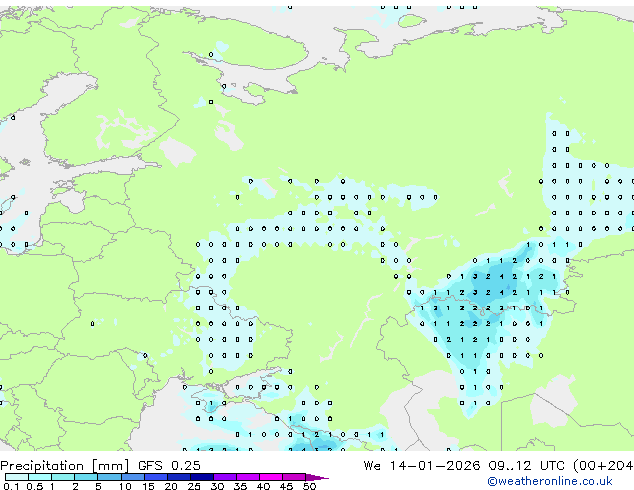Select the purple 30–35 mm legend swatch

click(x=225, y=477)
